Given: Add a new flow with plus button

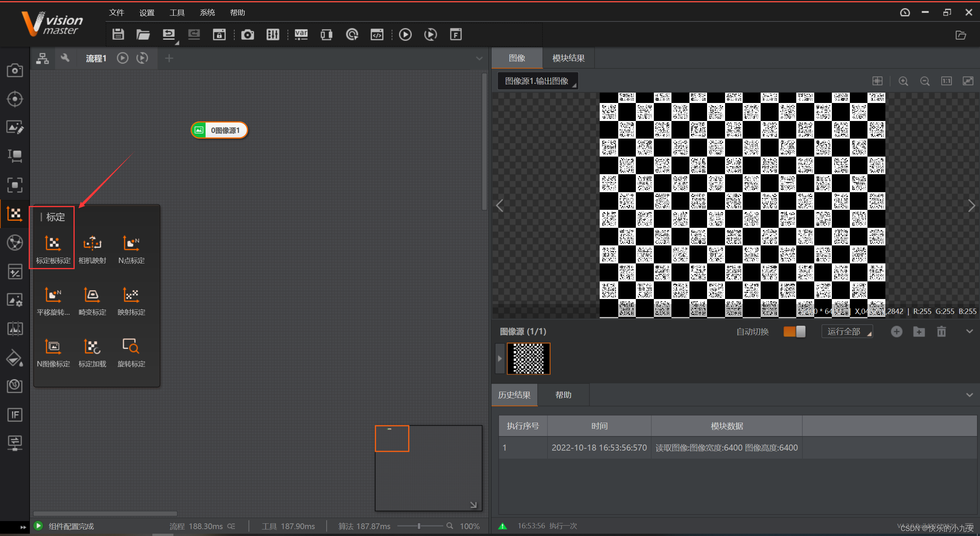Looking at the screenshot, I should coord(169,58).
